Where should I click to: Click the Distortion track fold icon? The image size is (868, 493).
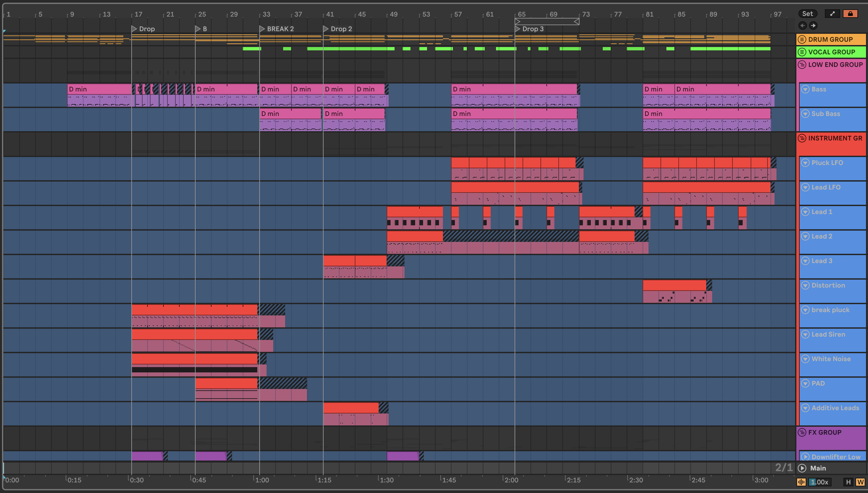point(805,285)
